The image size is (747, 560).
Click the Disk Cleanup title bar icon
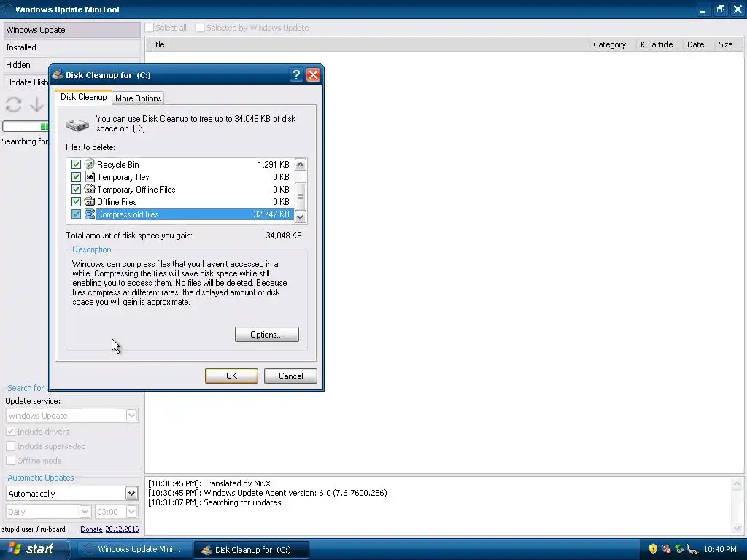58,75
